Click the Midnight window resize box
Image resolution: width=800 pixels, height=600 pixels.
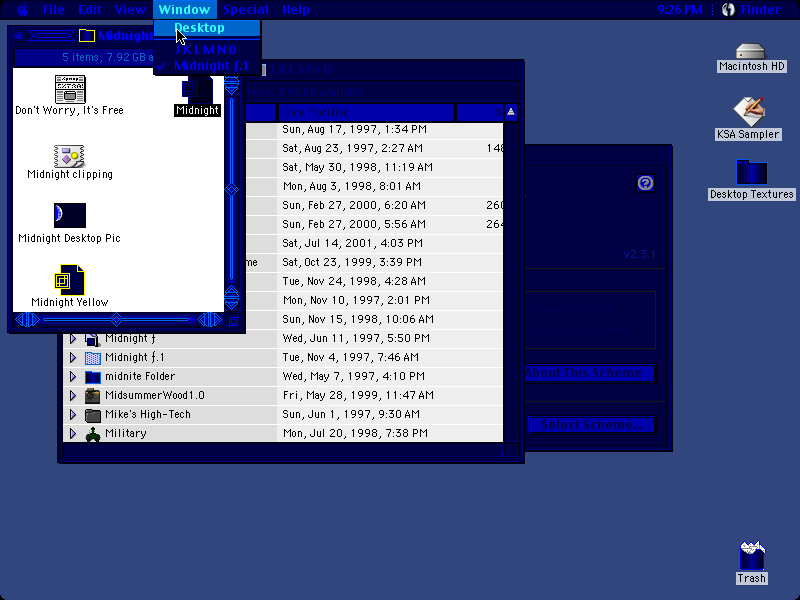234,320
